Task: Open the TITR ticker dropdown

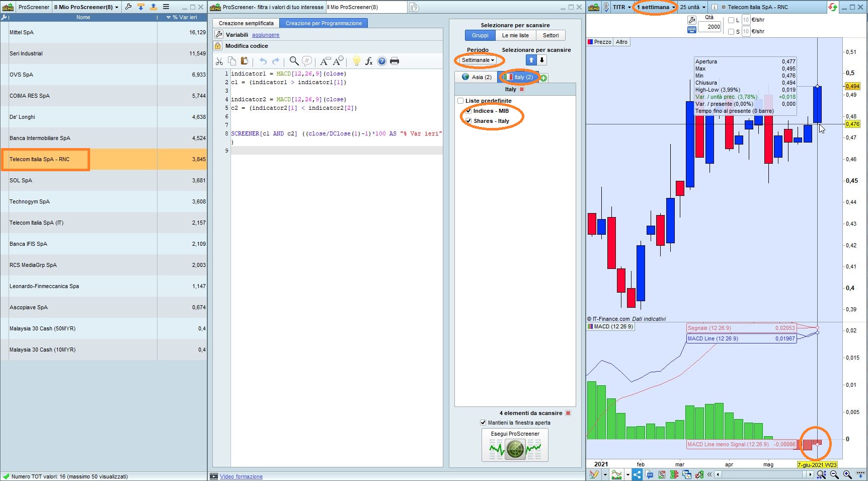Action: [621, 7]
